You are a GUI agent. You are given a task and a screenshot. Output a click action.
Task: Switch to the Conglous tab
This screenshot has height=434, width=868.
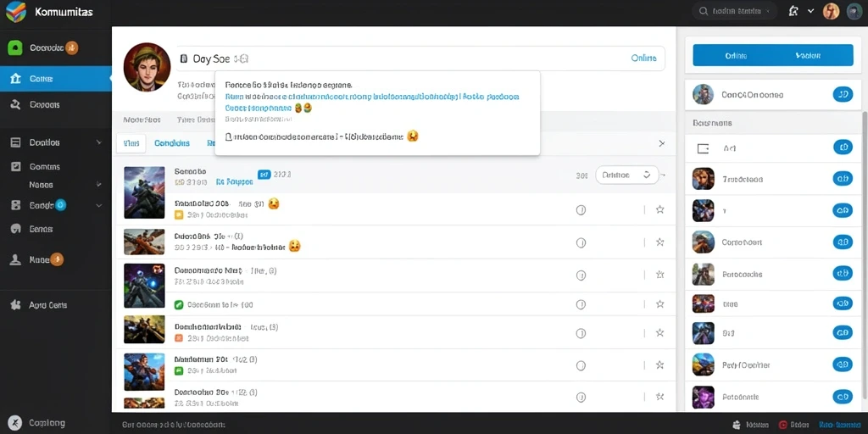[x=171, y=142]
